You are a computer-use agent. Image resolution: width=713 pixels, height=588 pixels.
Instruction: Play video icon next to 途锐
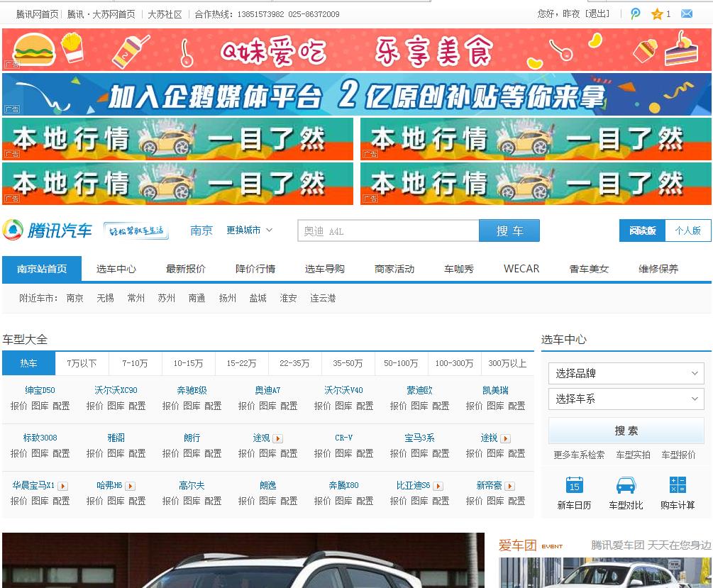[x=506, y=438]
